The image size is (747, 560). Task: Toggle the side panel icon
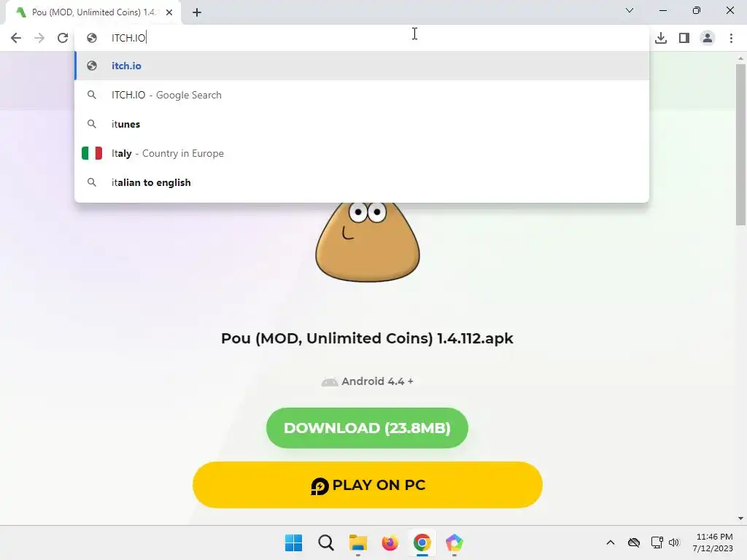(684, 38)
